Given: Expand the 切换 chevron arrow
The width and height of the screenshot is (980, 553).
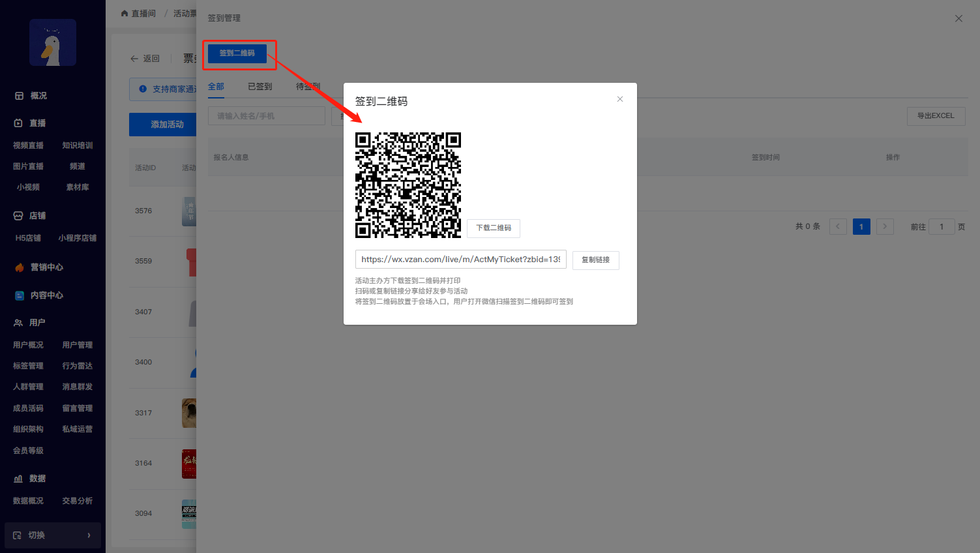Looking at the screenshot, I should click(89, 535).
